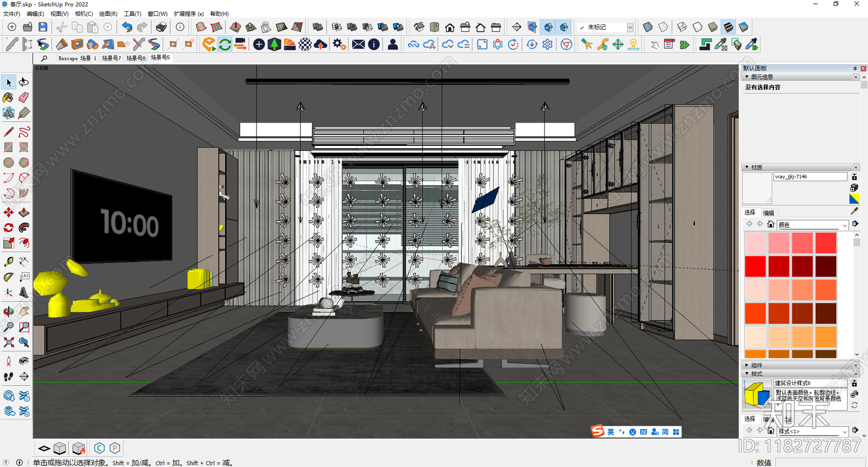868x467 pixels.
Task: Switch to scene tab 场景号8
Action: tap(136, 58)
